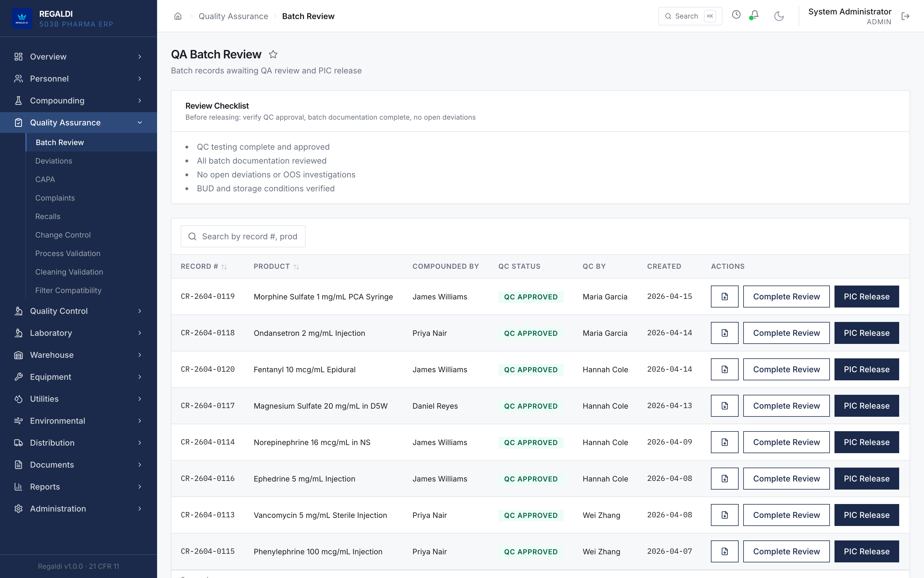PIC Release the Ephedrine batch
The width and height of the screenshot is (924, 578).
point(866,479)
